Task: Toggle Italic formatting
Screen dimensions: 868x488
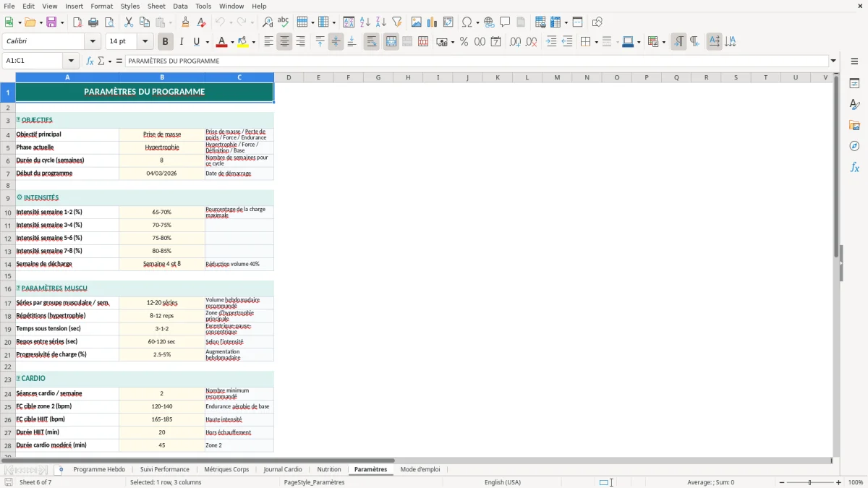Action: (x=181, y=42)
